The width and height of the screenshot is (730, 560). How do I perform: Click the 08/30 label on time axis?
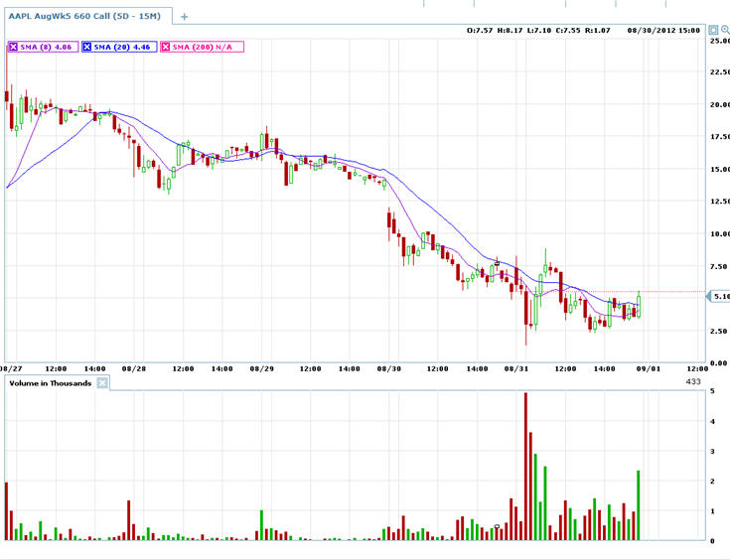389,368
